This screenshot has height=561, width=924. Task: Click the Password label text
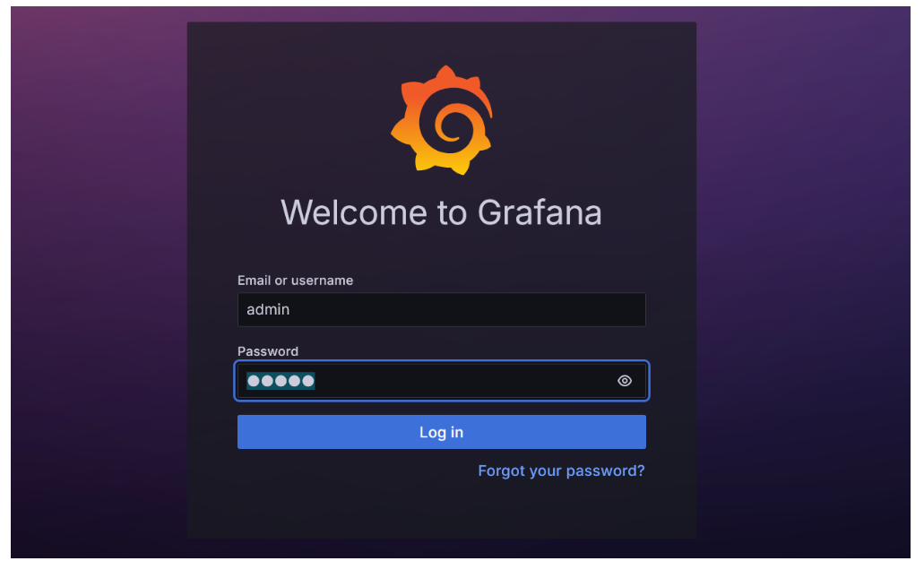268,351
